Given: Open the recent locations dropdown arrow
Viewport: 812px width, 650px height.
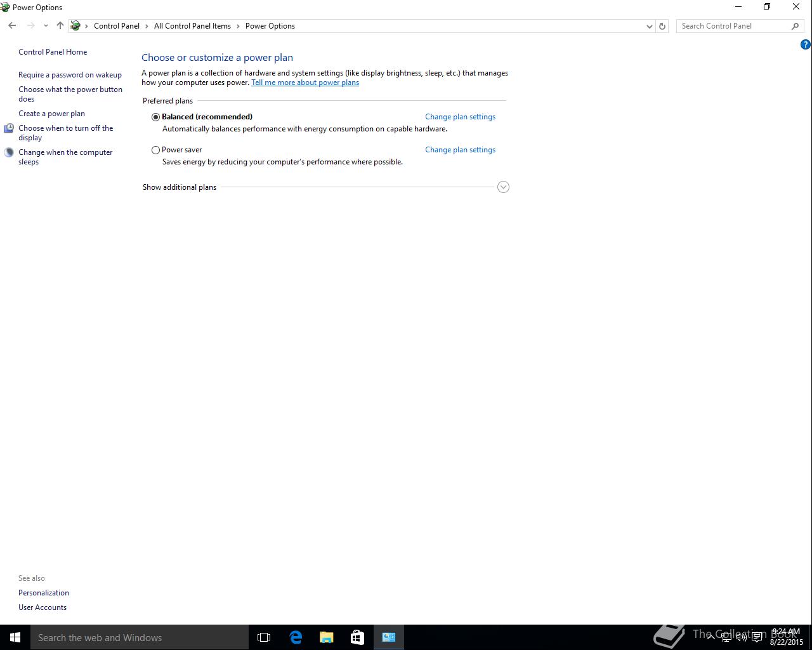Looking at the screenshot, I should pyautogui.click(x=46, y=26).
